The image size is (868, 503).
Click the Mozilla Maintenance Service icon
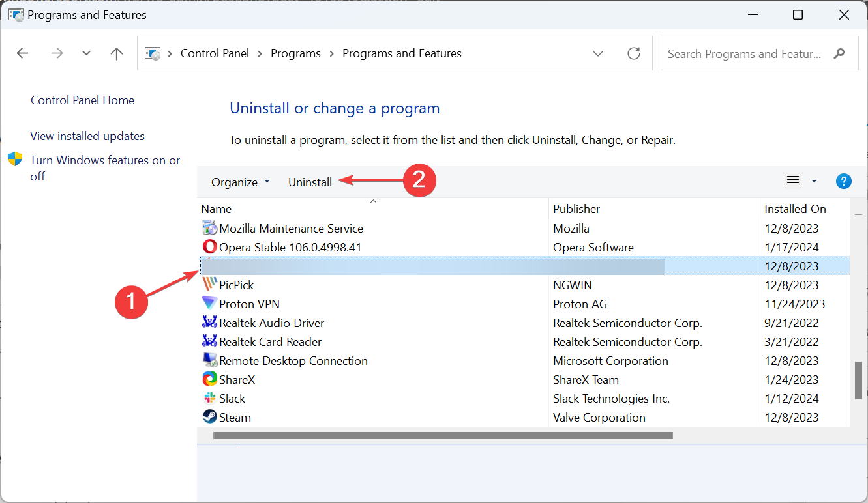[x=209, y=229]
